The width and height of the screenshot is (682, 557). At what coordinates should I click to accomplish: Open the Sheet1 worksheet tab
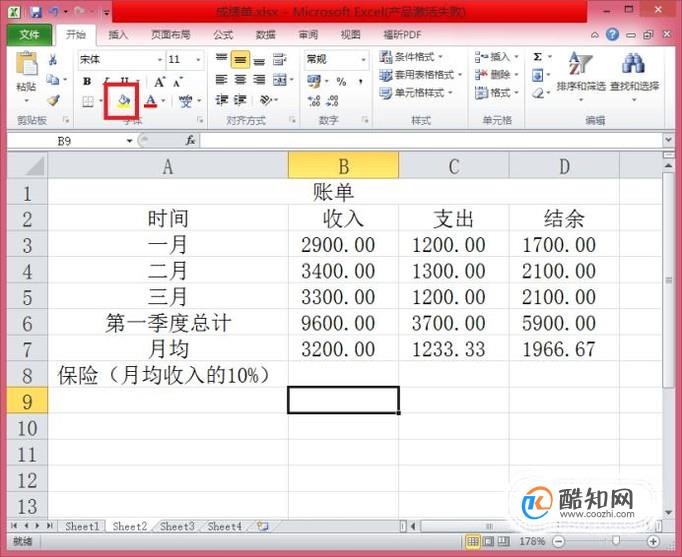(82, 527)
